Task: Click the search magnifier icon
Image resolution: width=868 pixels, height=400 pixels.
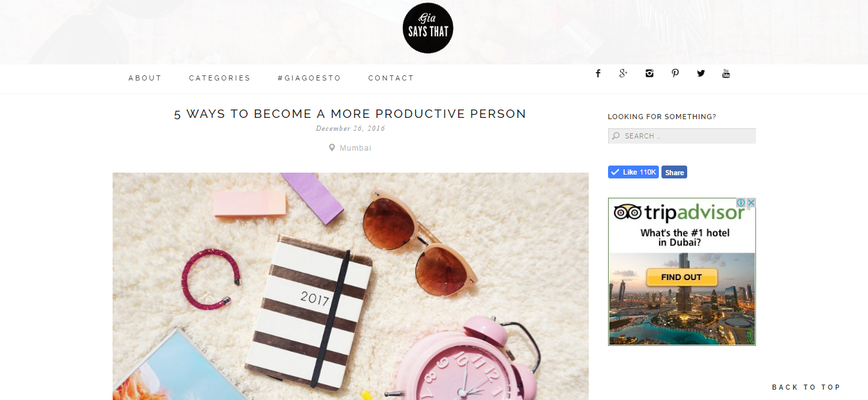Action: (616, 136)
